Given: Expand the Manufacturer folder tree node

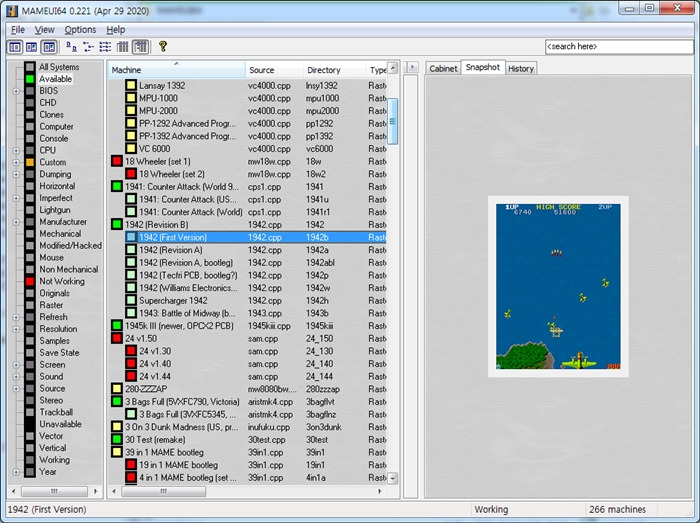Looking at the screenshot, I should click(16, 222).
